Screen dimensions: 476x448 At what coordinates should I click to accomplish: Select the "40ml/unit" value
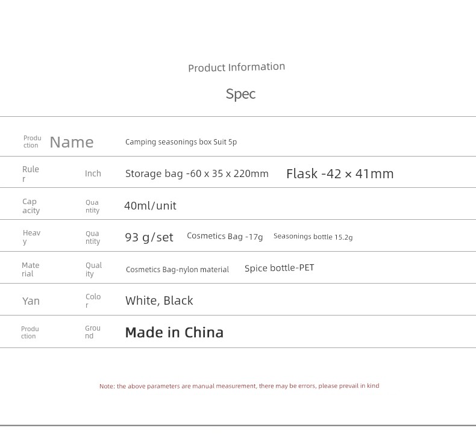point(150,206)
